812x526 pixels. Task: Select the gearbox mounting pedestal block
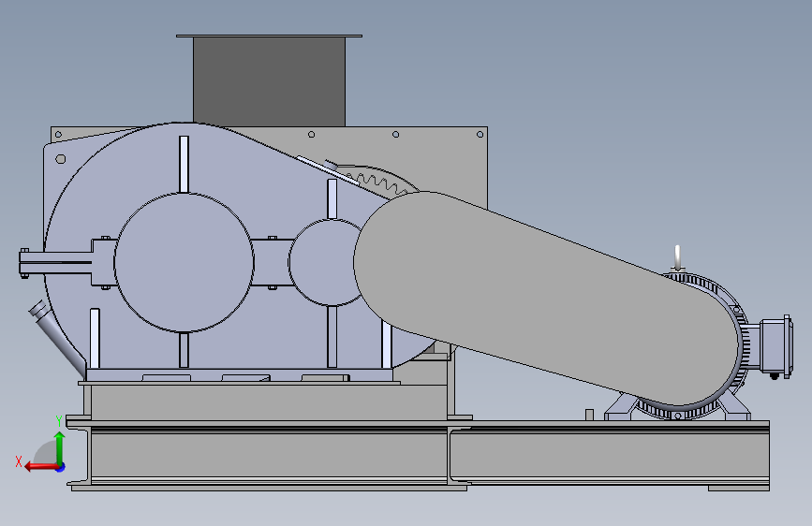(268, 402)
